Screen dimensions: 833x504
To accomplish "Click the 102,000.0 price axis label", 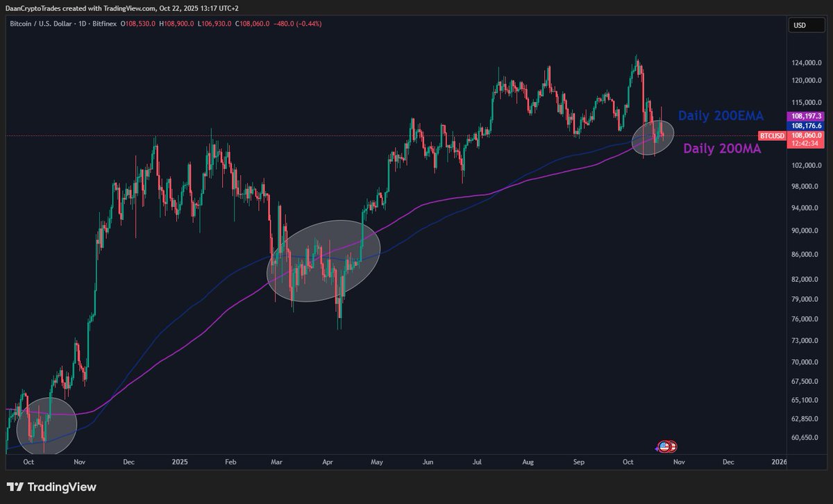I will pyautogui.click(x=806, y=165).
